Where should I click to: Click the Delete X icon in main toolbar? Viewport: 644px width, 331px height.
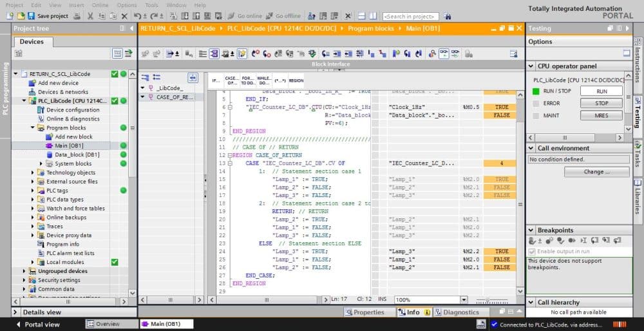tap(124, 16)
